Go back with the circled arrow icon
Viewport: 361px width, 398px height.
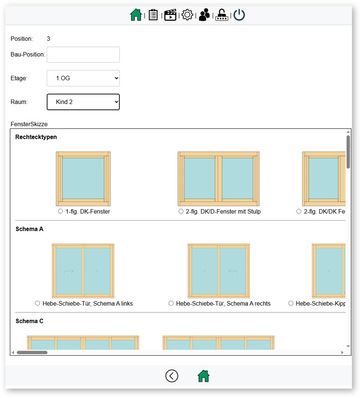pos(172,376)
